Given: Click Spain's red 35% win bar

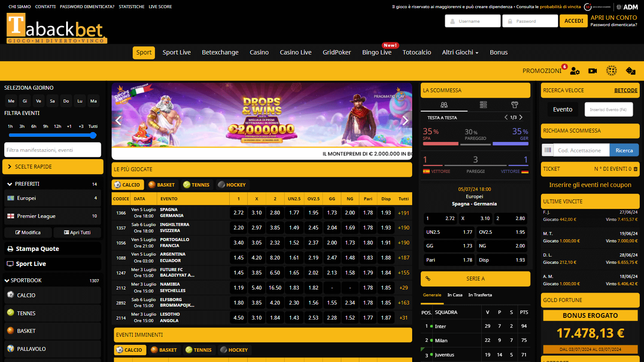Looking at the screenshot, I should point(440,144).
